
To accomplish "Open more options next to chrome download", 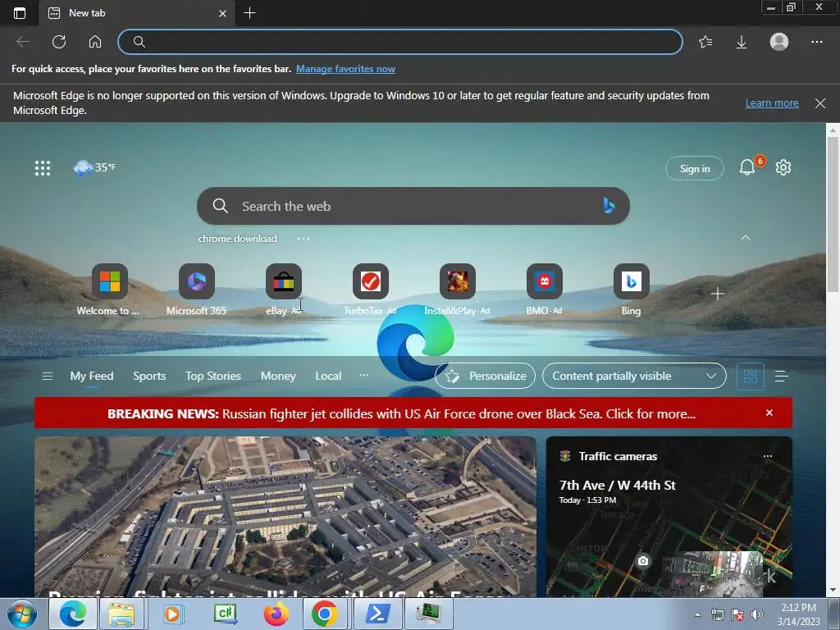I will pos(304,239).
